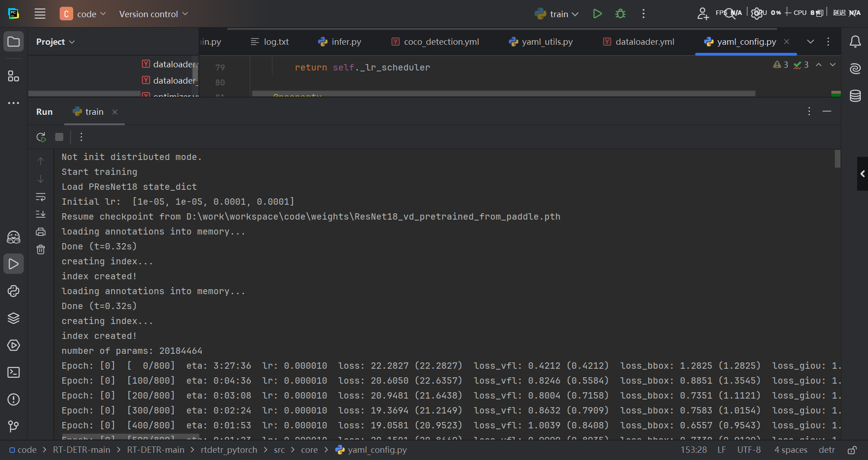
Task: Open Run toolbar more options
Action: click(81, 137)
